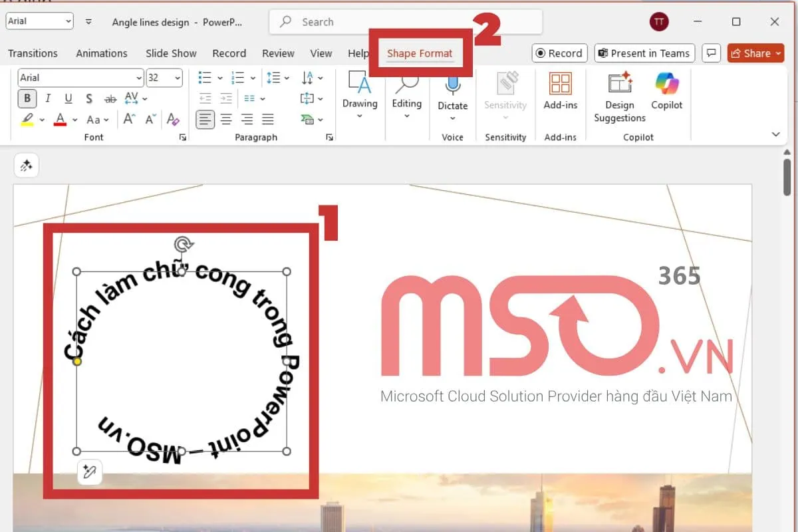This screenshot has width=798, height=532.
Task: Open Design Suggestions
Action: 620,96
